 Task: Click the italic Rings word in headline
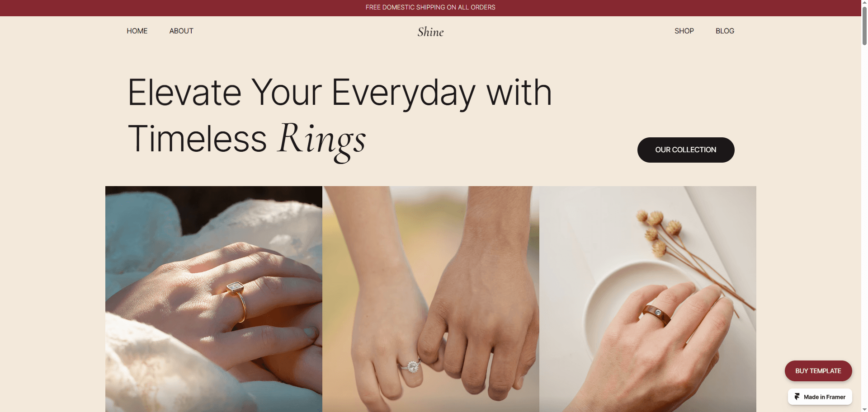pos(321,140)
